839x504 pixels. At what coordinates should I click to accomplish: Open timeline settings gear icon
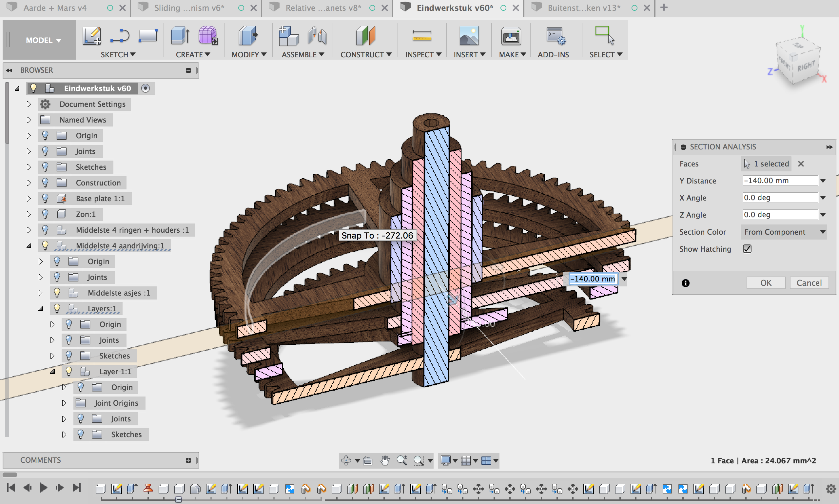tap(830, 489)
